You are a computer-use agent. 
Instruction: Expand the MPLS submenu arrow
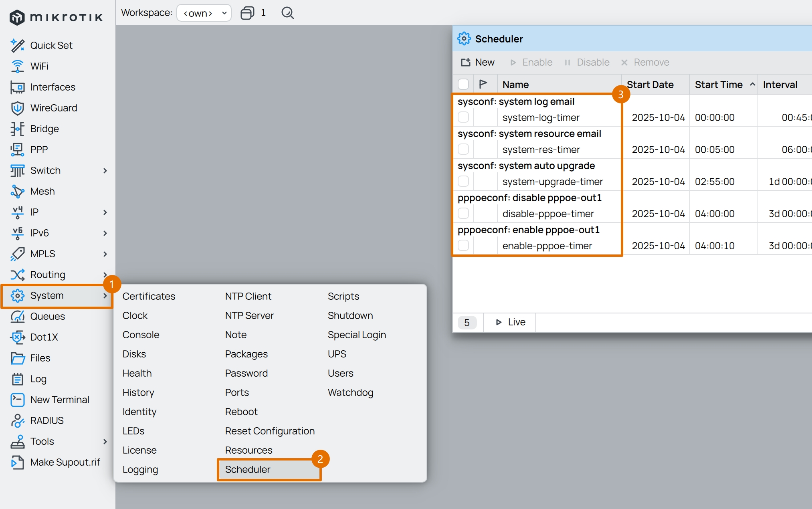click(x=105, y=254)
